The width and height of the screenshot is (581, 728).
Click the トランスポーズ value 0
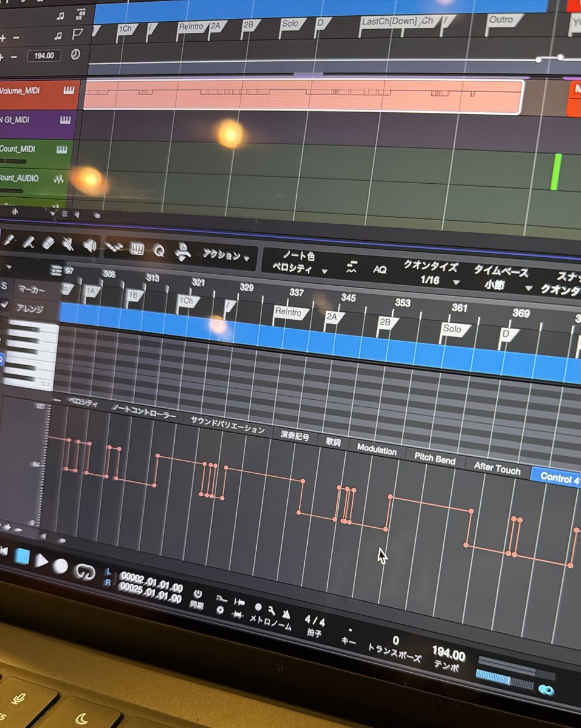click(x=395, y=641)
